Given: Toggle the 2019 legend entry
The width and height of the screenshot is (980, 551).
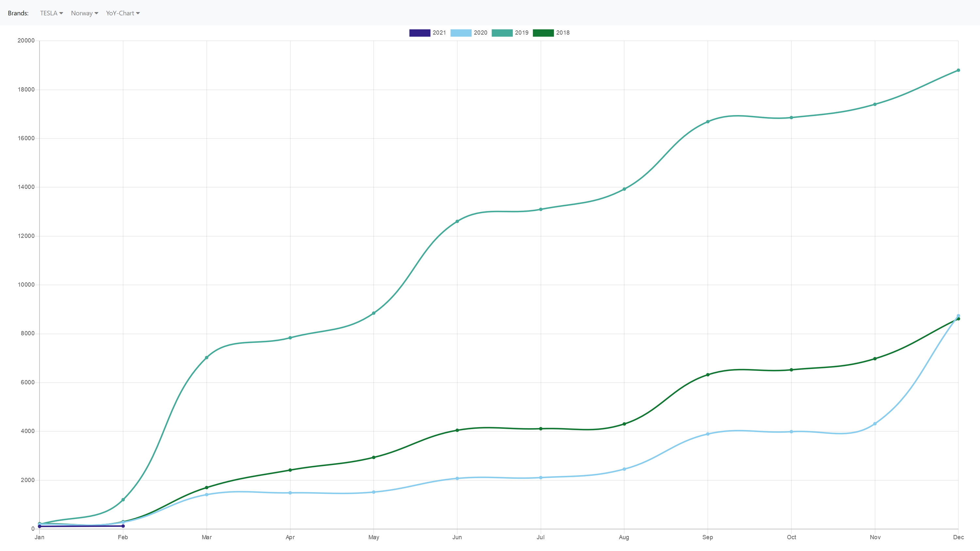Looking at the screenshot, I should pos(502,33).
